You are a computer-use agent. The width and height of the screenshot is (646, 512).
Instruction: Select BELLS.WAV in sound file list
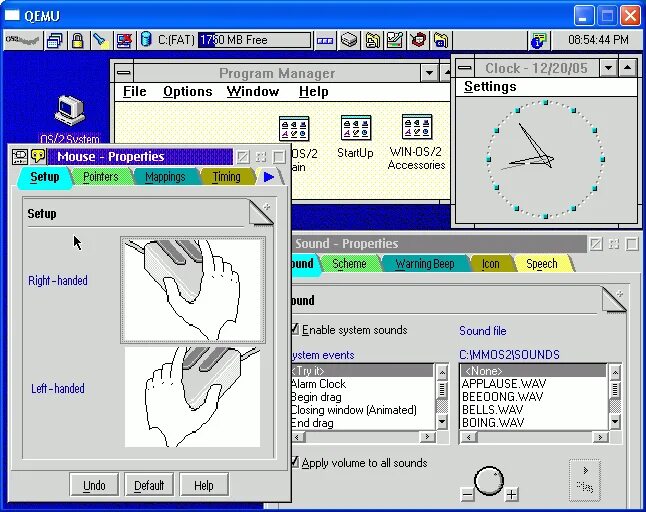(534, 410)
